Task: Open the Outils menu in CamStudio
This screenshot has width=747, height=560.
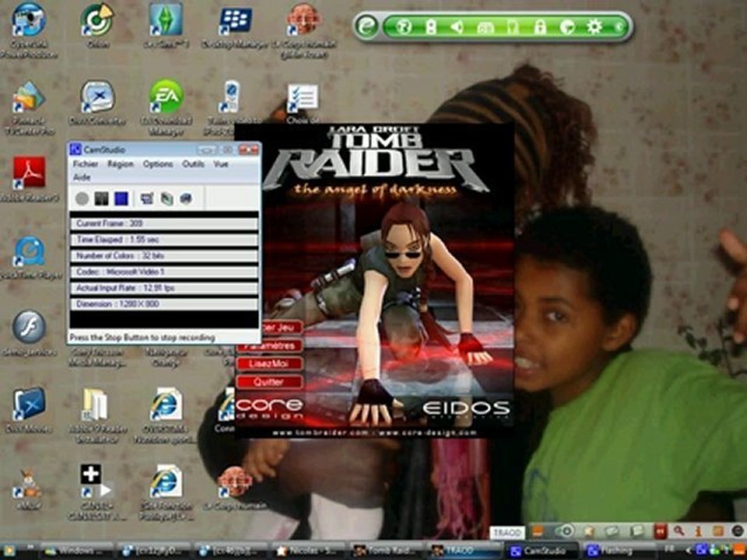Action: (193, 164)
